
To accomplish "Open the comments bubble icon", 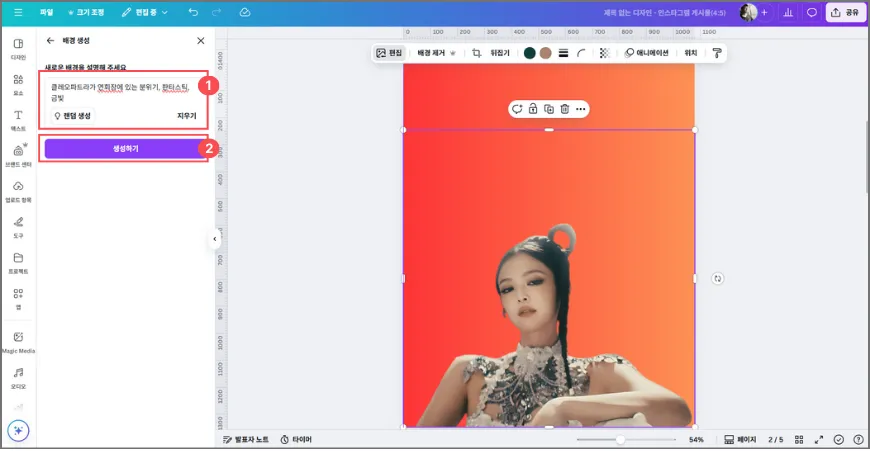I will [x=812, y=12].
